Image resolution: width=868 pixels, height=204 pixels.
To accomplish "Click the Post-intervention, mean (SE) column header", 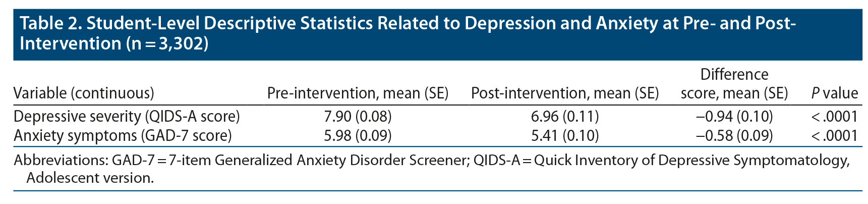I will (x=565, y=93).
